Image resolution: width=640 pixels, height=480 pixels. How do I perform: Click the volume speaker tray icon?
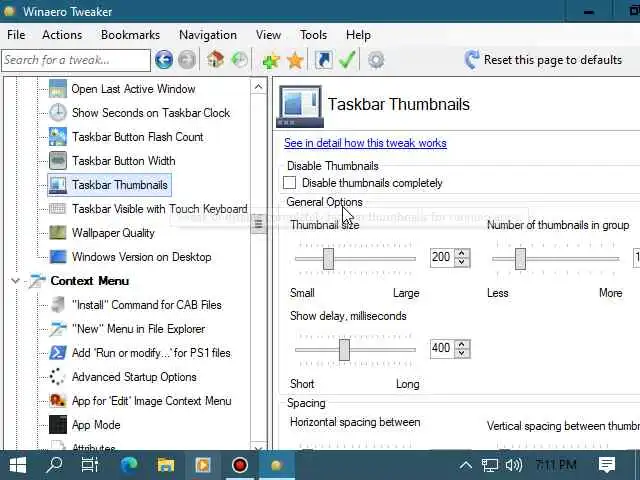click(x=513, y=465)
